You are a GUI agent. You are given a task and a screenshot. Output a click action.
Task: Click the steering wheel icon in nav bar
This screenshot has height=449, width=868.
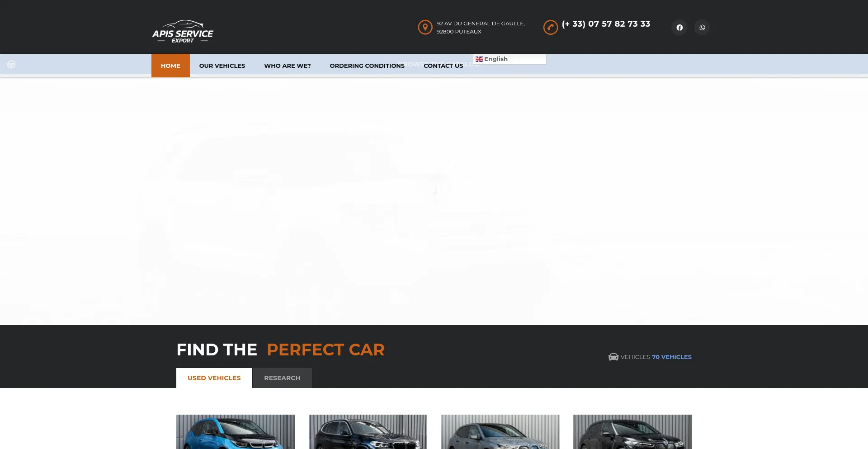click(11, 65)
